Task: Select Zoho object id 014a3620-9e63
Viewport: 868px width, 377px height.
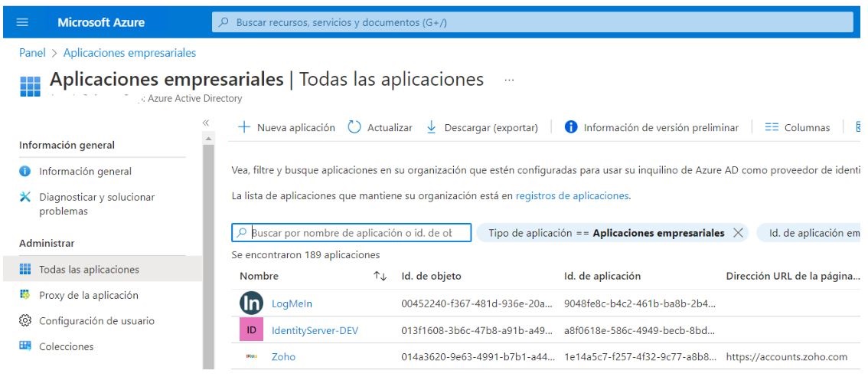Action: pos(478,357)
